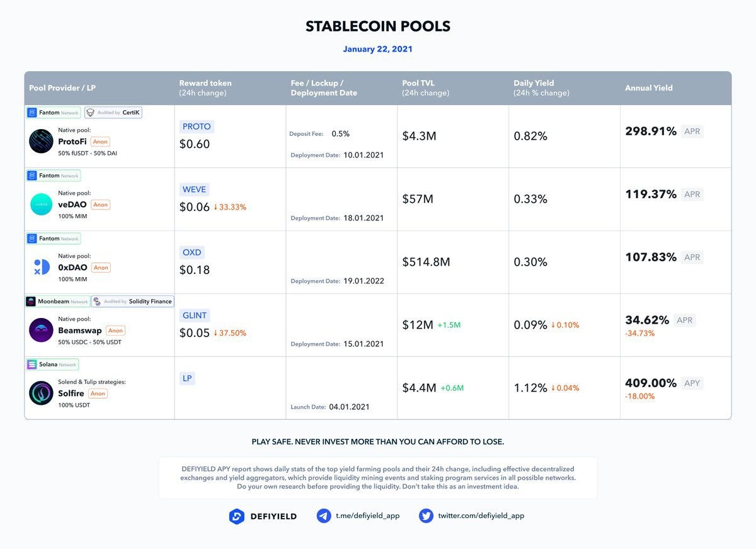Click the veDAO pool name
Screen dimensions: 756x549
pos(72,205)
